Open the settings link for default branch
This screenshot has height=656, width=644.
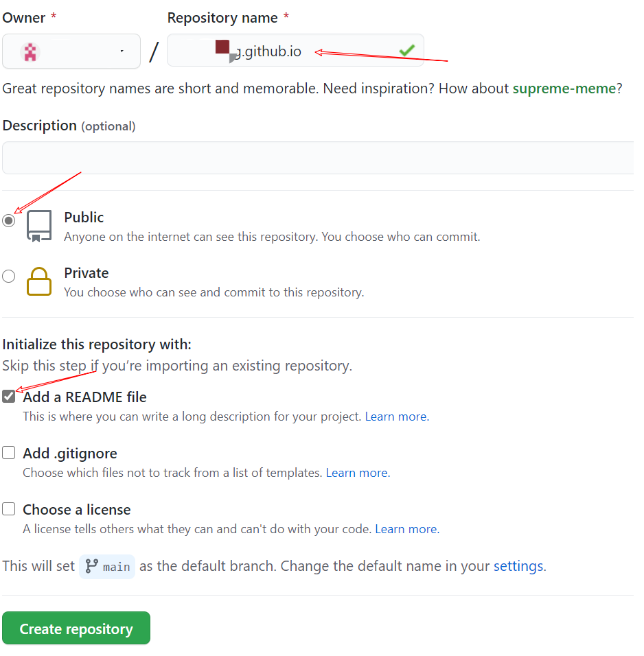520,566
